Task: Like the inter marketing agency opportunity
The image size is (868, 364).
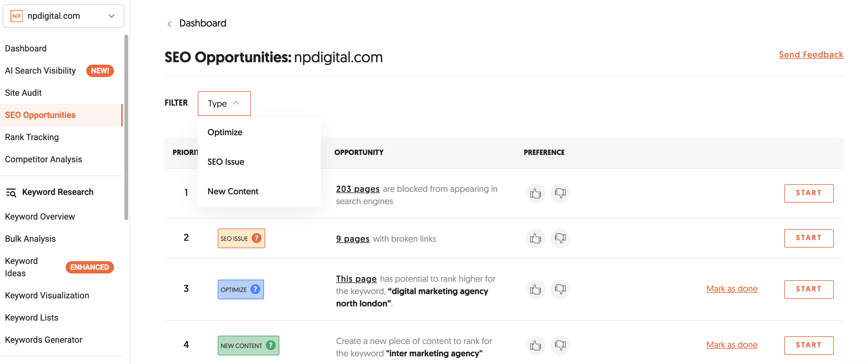Action: click(x=535, y=345)
